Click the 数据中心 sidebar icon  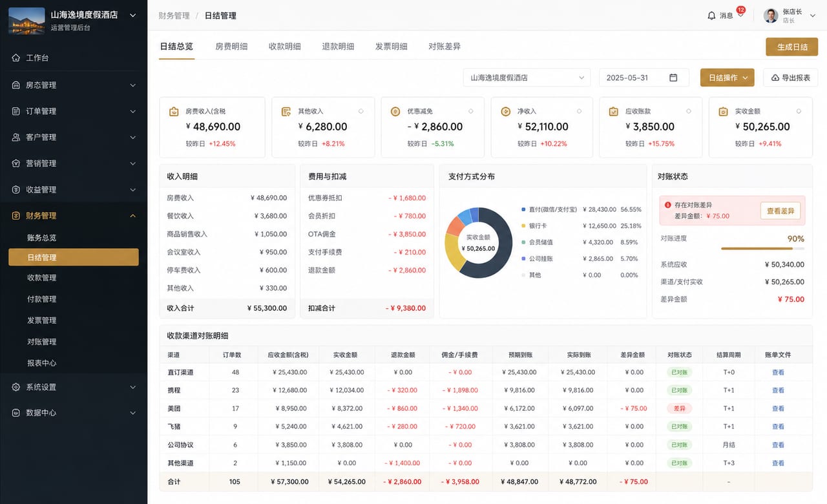(16, 413)
